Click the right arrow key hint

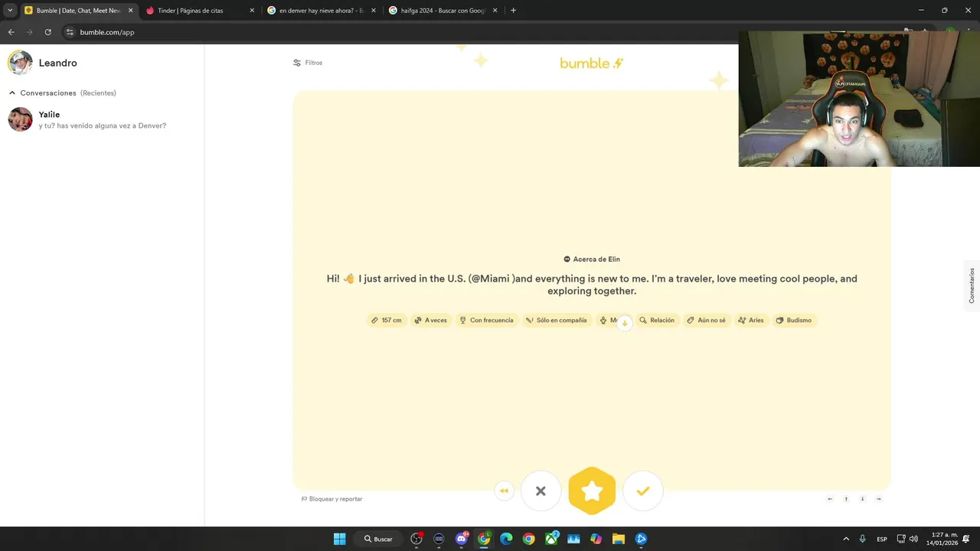[x=878, y=499]
